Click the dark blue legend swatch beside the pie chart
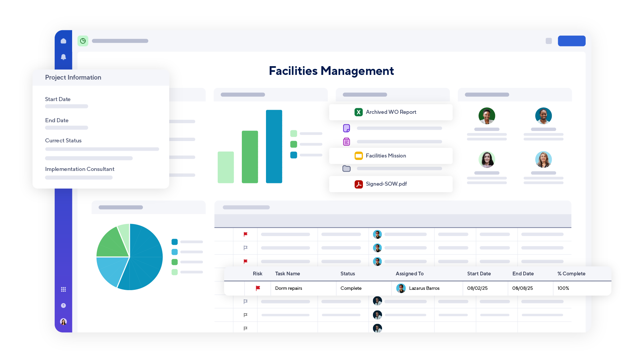Screen dimensions: 644x363 (174, 241)
